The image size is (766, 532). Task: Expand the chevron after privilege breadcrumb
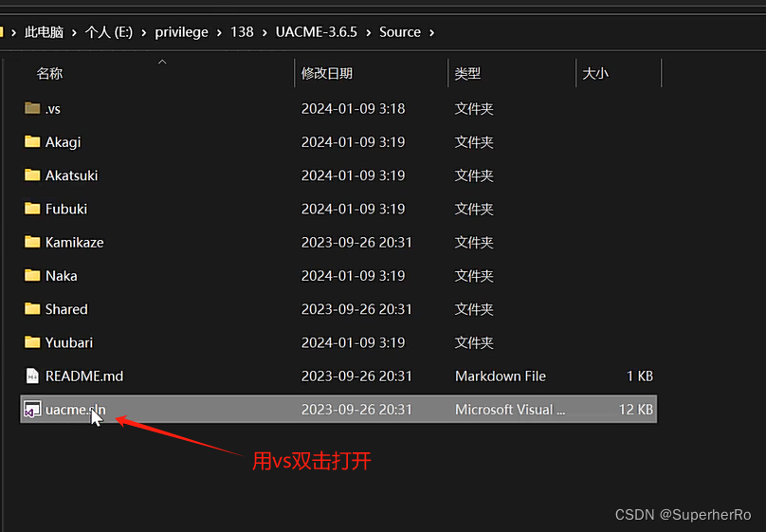(219, 32)
